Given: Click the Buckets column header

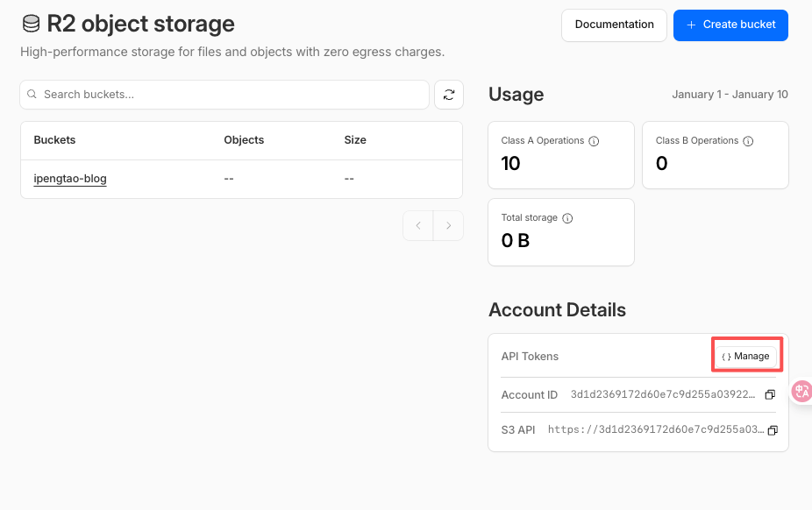Looking at the screenshot, I should [x=54, y=140].
